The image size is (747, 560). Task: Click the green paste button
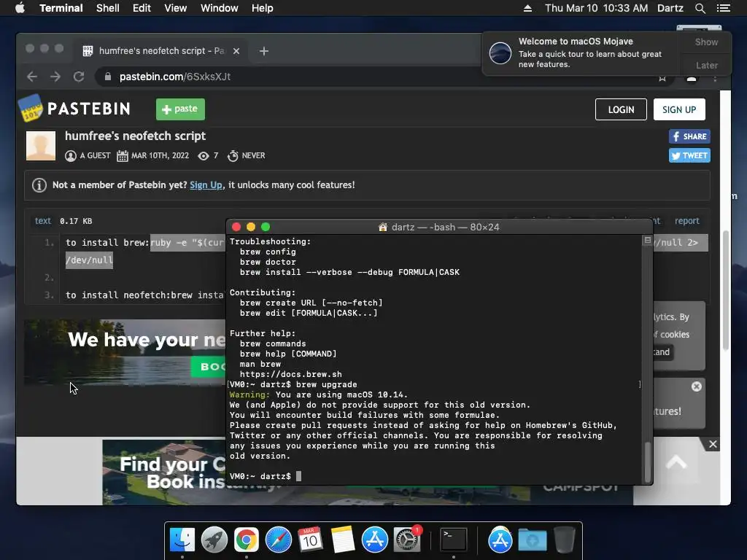180,109
